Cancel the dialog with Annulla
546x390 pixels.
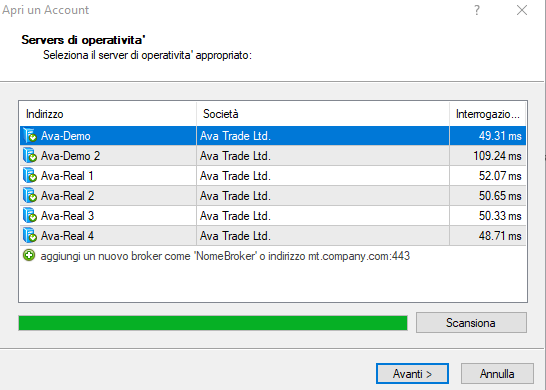[x=497, y=374]
